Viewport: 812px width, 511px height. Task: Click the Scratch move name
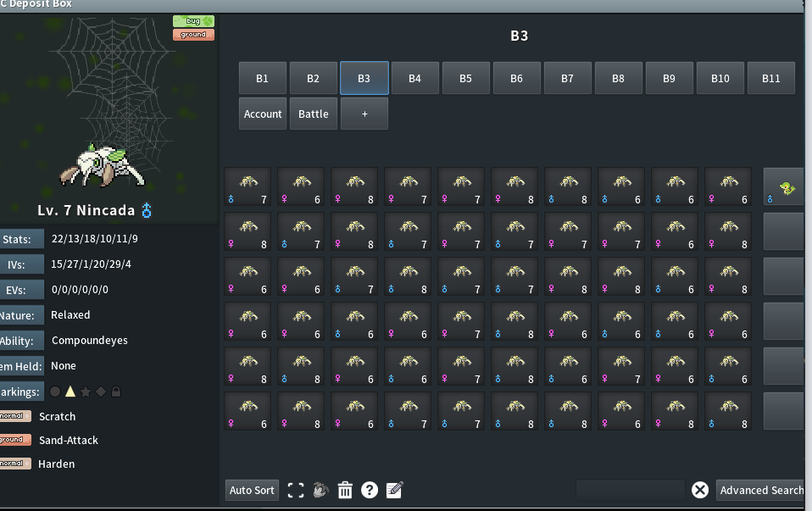click(x=58, y=416)
